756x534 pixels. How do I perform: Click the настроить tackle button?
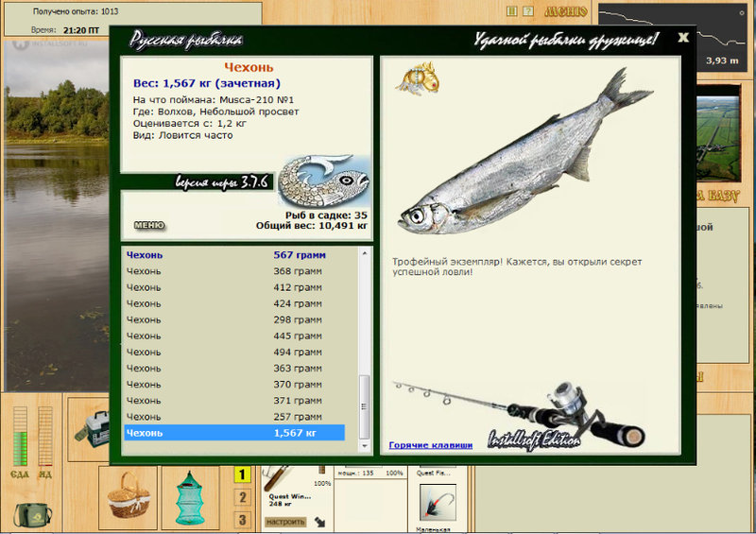point(285,522)
